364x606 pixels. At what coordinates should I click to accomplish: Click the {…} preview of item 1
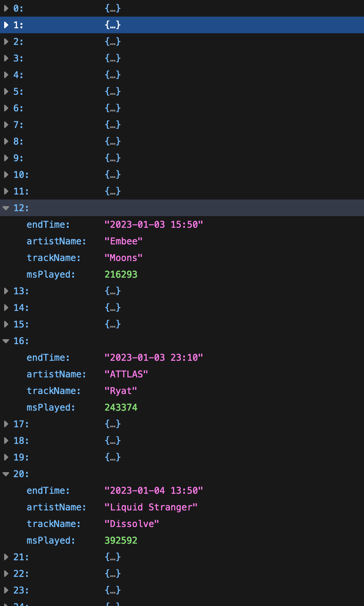pyautogui.click(x=113, y=25)
